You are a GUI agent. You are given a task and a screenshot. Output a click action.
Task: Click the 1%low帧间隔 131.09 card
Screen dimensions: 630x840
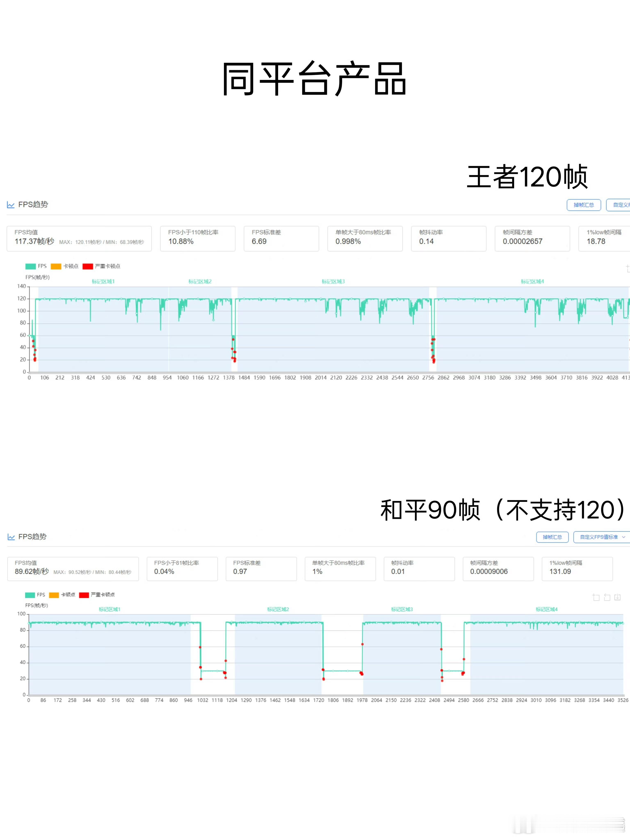pos(577,569)
